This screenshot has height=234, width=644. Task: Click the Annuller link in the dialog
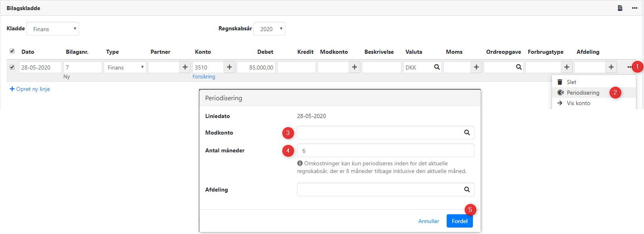coord(429,221)
